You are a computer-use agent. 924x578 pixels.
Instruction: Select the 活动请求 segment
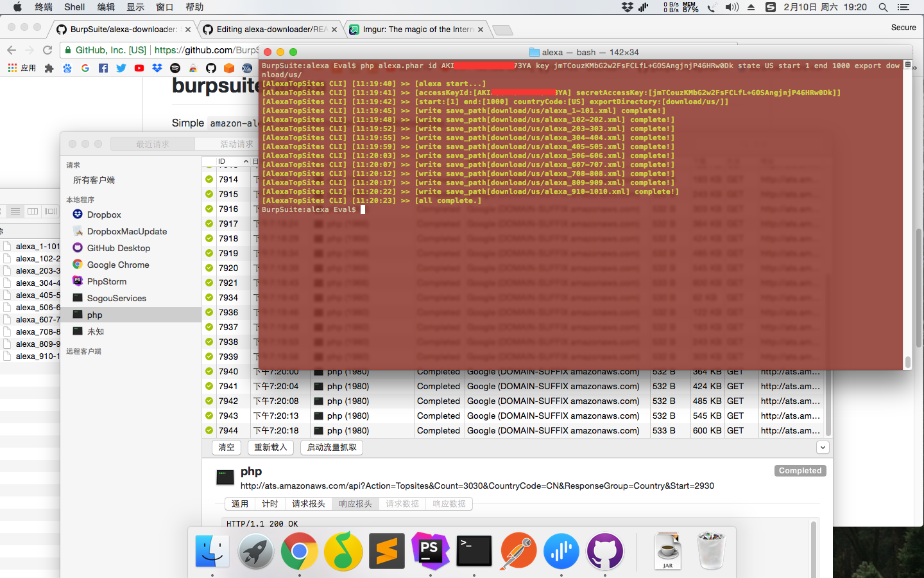pos(236,144)
